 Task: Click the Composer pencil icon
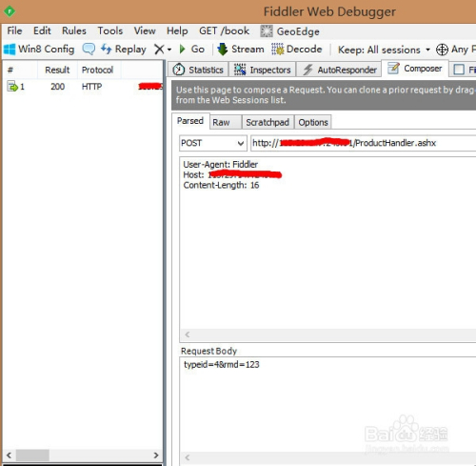(x=393, y=68)
